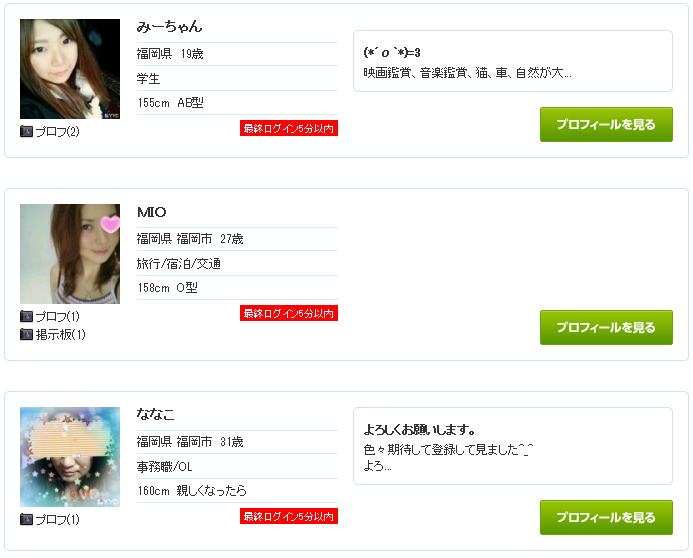Click the camera icon beside みーちゃん's プロフ(2)
Viewport: 693px width, 558px height.
pos(26,131)
